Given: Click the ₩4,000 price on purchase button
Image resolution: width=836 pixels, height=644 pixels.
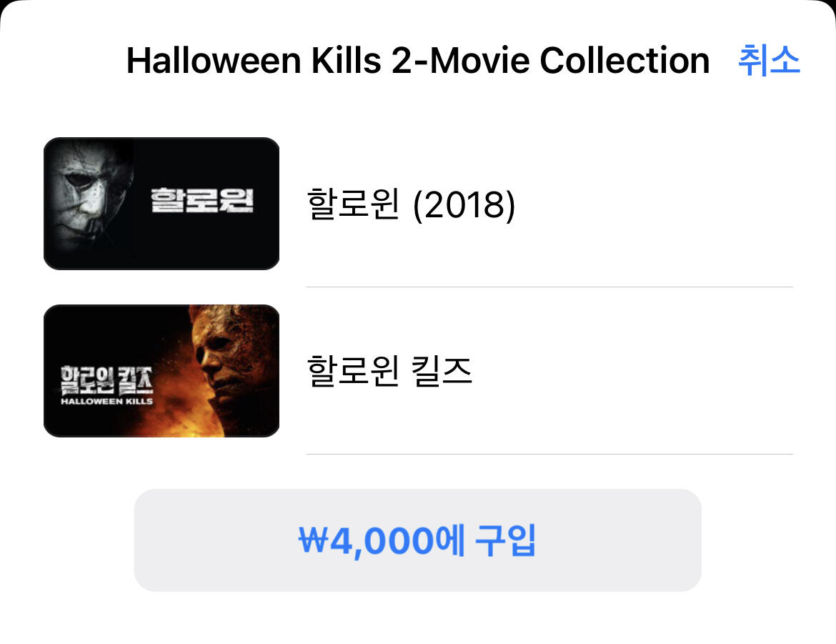Looking at the screenshot, I should [x=366, y=541].
